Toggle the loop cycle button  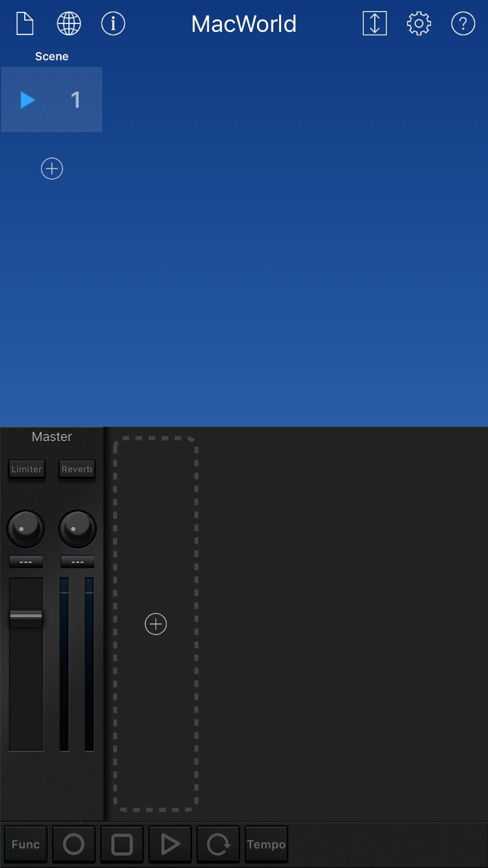219,845
